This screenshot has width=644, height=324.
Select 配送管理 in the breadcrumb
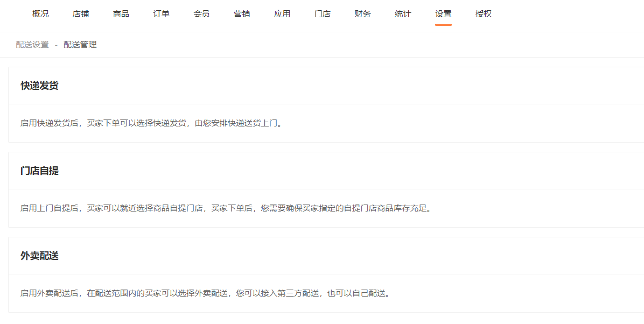pos(80,45)
